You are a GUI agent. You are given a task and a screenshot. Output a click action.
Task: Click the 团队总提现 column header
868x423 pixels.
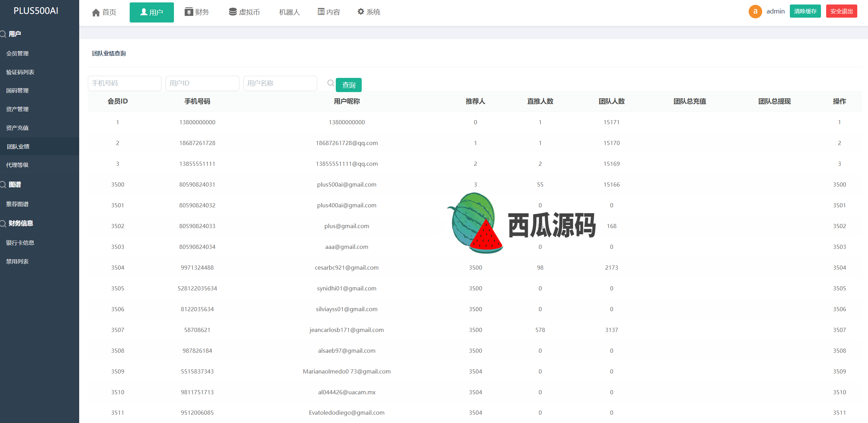774,101
